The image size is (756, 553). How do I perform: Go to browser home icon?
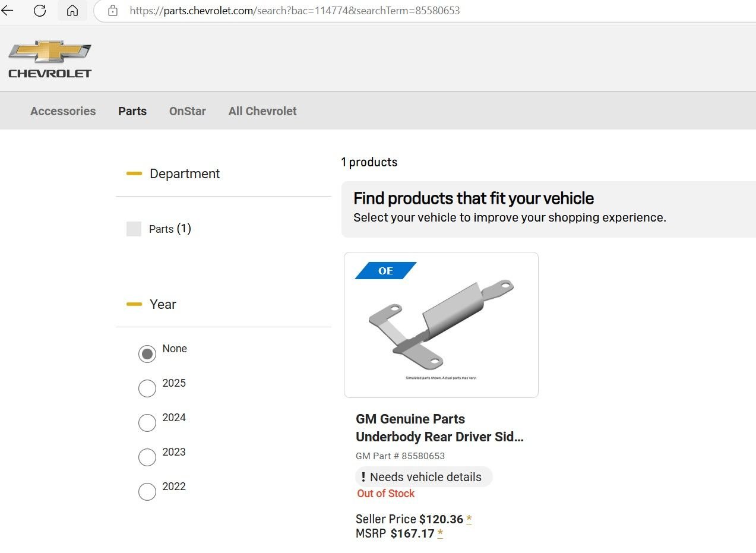click(x=72, y=11)
